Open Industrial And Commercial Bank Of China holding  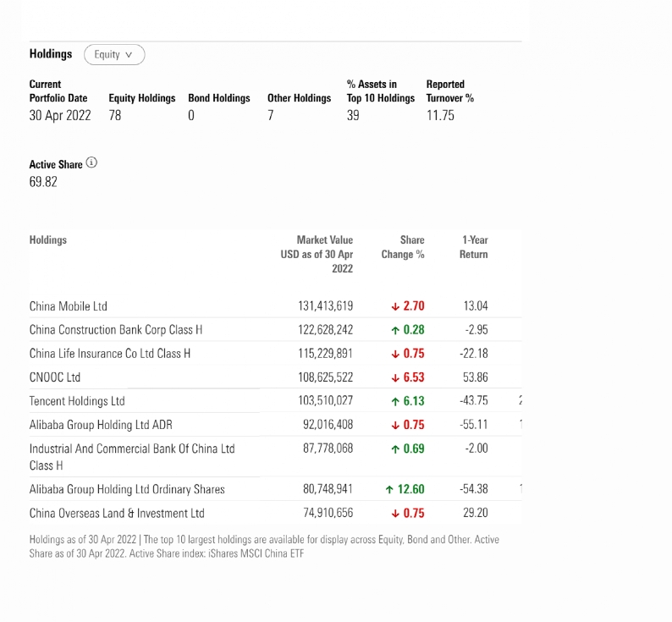click(x=132, y=457)
